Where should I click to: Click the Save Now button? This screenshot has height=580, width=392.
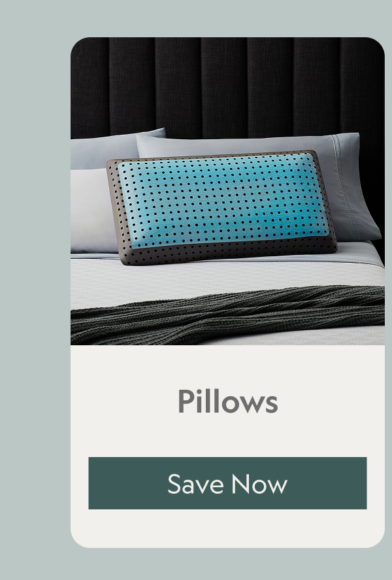227,483
